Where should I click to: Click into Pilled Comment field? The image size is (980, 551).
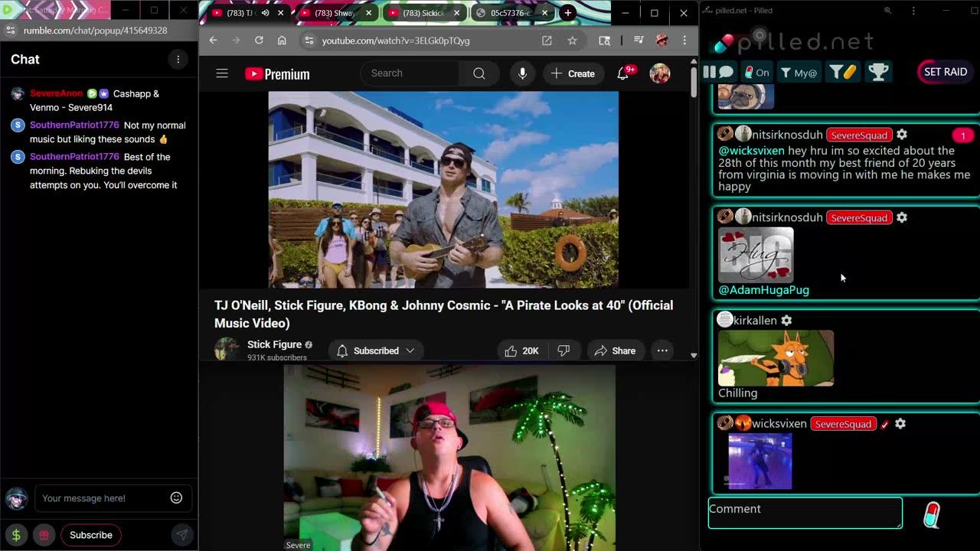tap(805, 513)
